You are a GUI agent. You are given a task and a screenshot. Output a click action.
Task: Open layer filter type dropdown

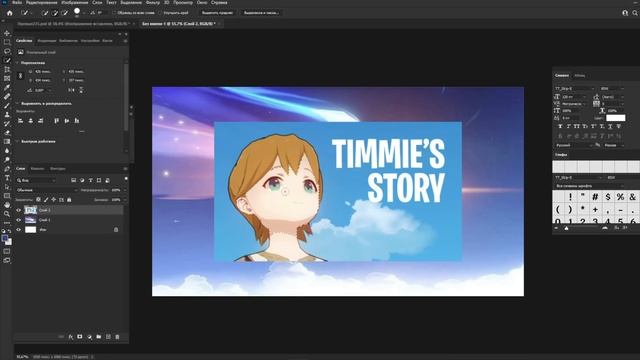[x=36, y=180]
